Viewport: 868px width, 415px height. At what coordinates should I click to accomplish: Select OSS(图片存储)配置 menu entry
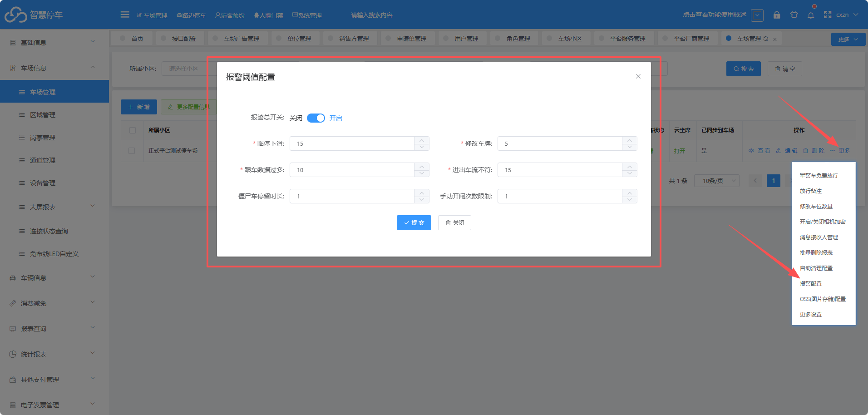[823, 299]
